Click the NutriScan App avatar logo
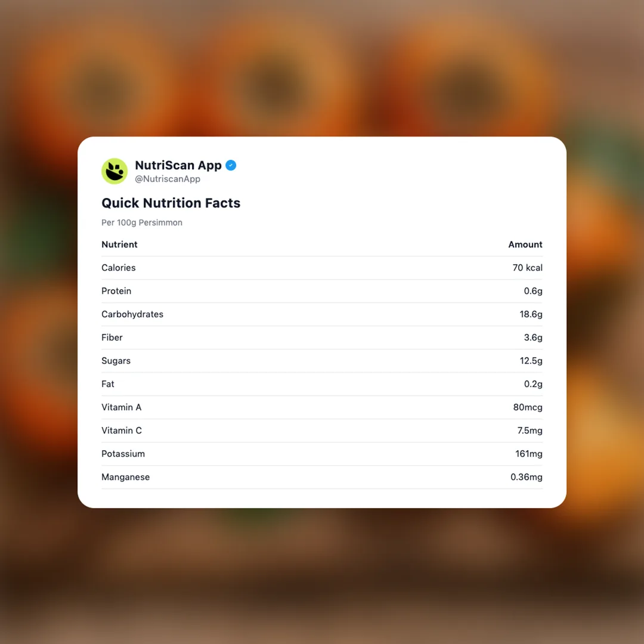 [x=114, y=171]
